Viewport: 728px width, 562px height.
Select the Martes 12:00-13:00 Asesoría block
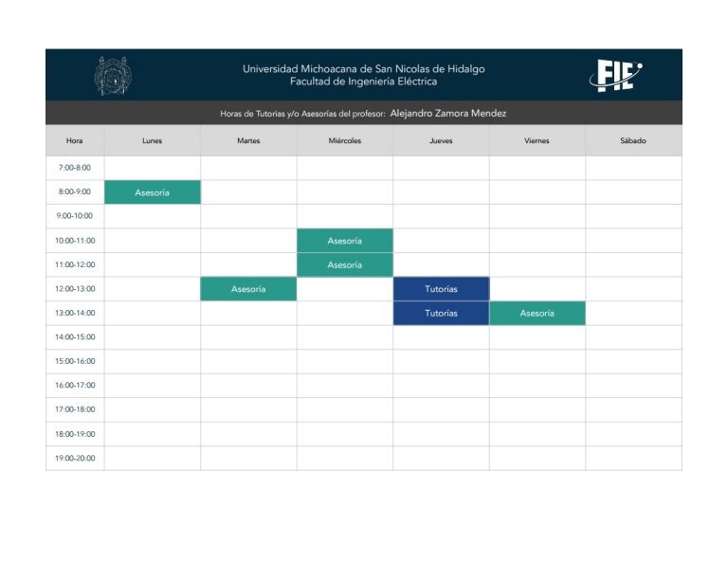click(248, 289)
